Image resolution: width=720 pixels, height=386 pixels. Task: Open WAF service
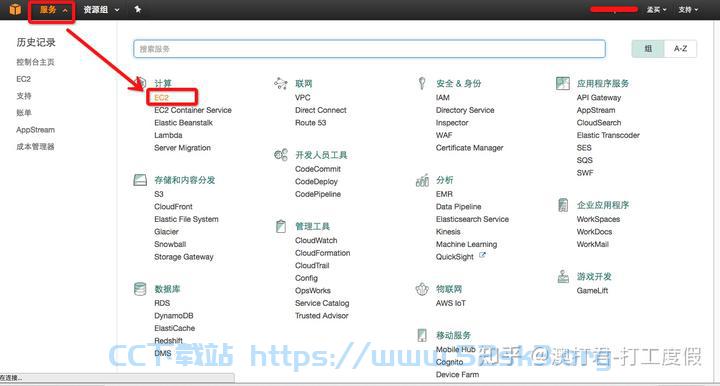[x=444, y=135]
